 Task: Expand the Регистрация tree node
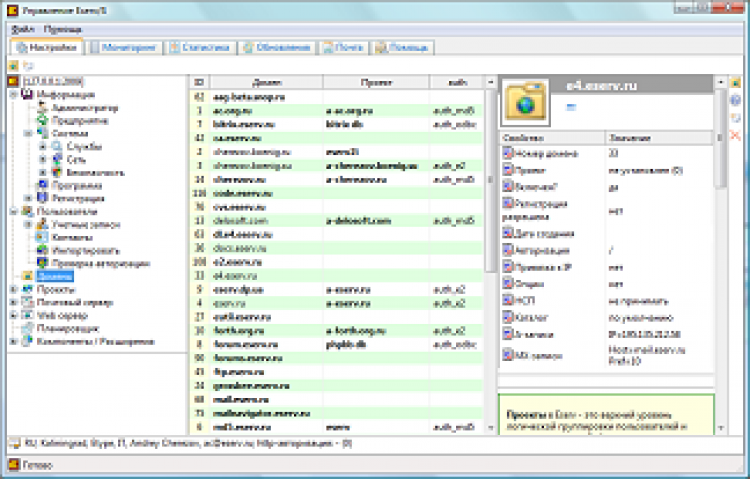tap(28, 198)
